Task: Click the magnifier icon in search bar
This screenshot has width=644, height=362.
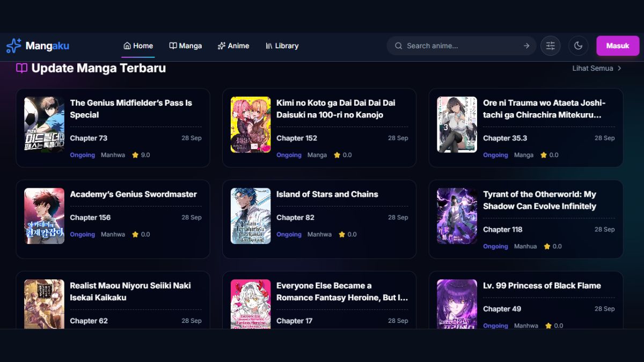Action: 399,46
